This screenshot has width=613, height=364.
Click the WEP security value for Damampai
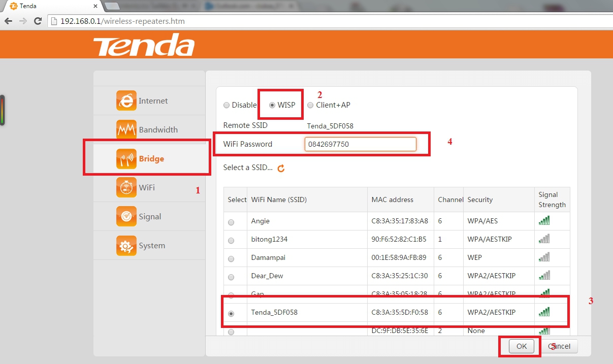pos(475,257)
